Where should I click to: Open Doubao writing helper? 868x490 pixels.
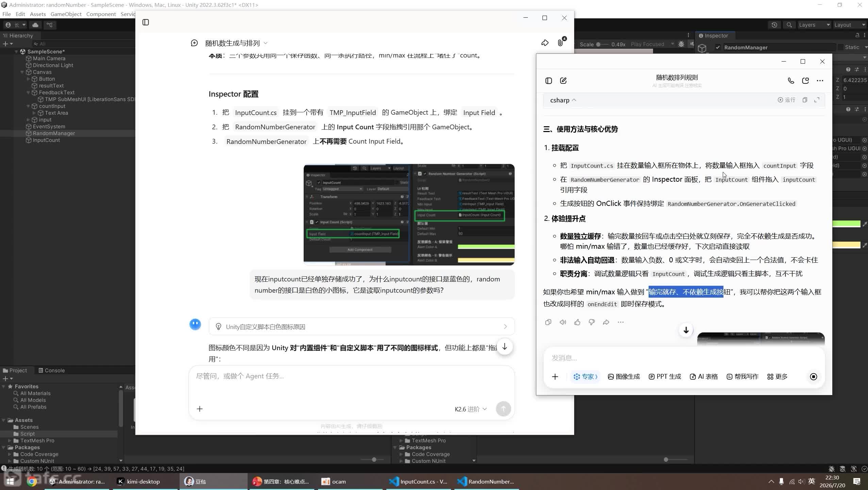742,377
